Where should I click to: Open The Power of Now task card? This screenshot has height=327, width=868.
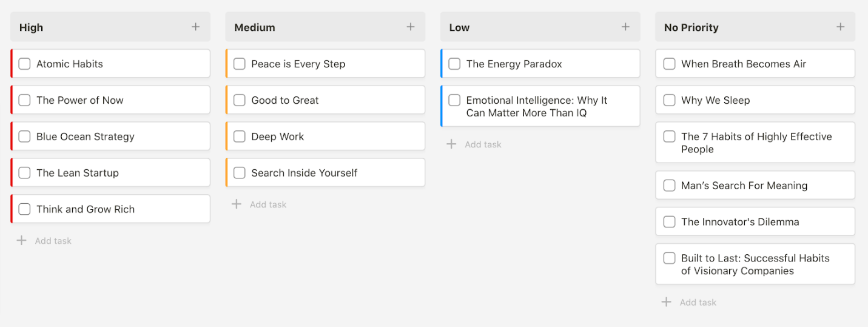pyautogui.click(x=80, y=100)
